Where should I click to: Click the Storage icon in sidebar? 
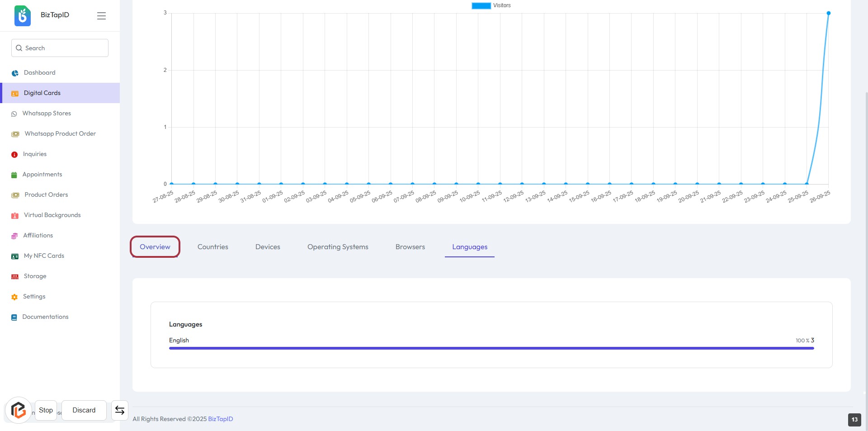pyautogui.click(x=15, y=277)
